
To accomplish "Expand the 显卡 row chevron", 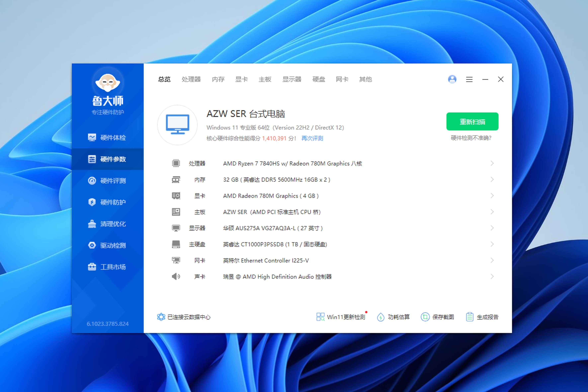I will coord(492,196).
